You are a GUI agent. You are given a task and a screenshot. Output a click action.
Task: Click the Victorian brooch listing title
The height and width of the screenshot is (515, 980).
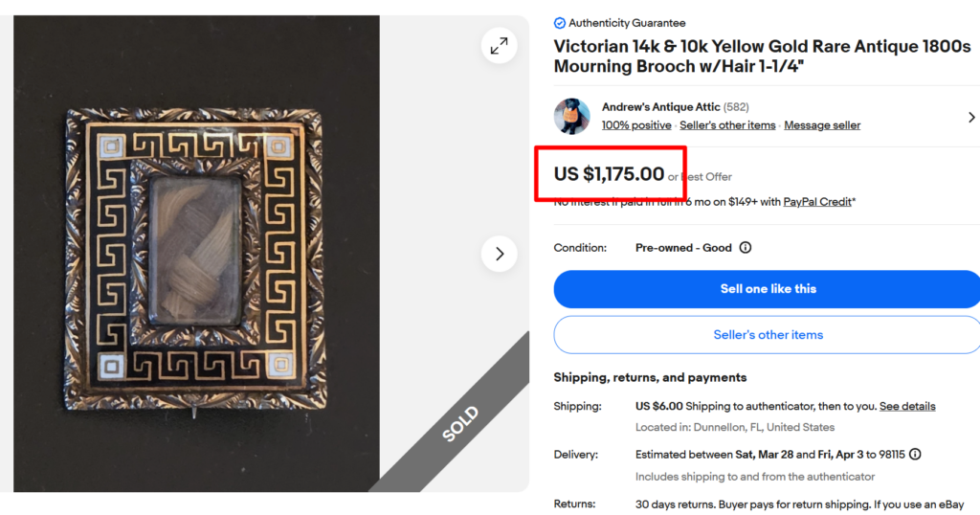click(762, 56)
